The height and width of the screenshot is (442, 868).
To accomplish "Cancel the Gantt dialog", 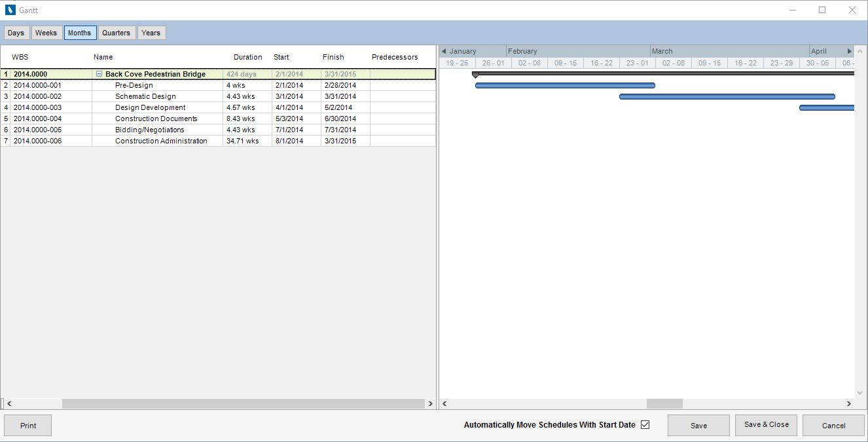I will (833, 426).
